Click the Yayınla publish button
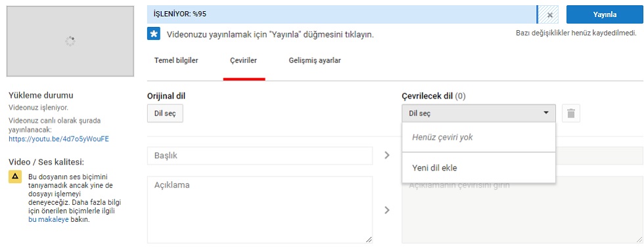 coord(605,14)
